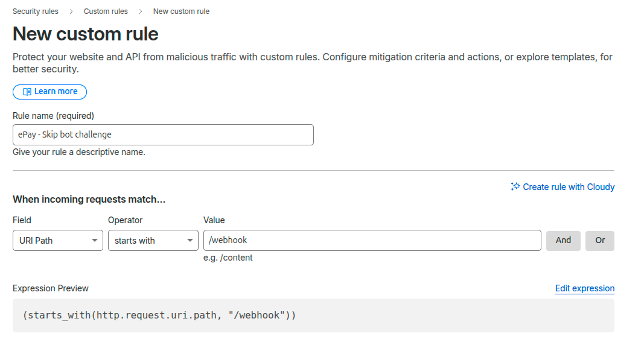This screenshot has height=342, width=644.
Task: Click the sparkle icon beside Create rule with Cloudy
Action: point(515,187)
